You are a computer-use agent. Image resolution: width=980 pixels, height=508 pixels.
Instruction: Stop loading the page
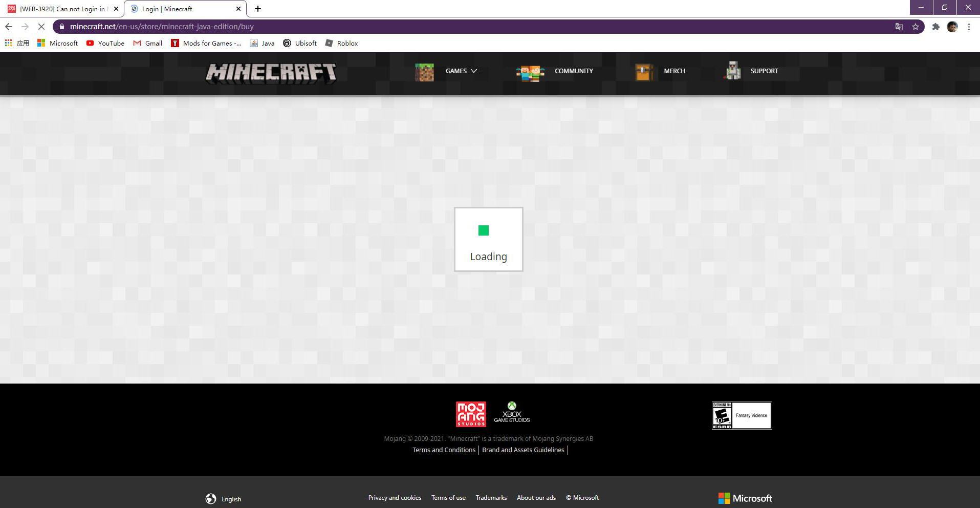41,27
